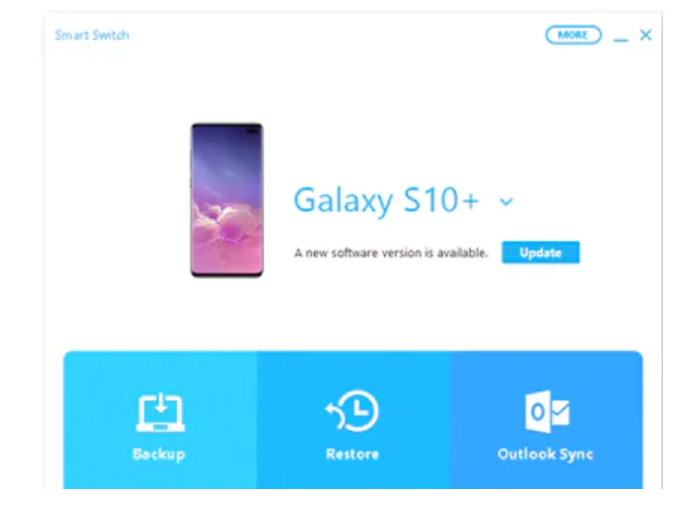Open the MORE menu

(573, 35)
